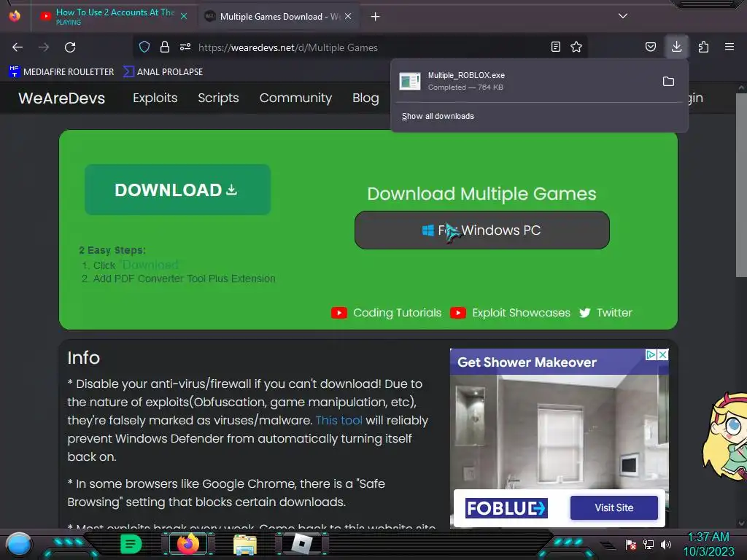
Task: Open Roblox from the taskbar
Action: [x=302, y=544]
